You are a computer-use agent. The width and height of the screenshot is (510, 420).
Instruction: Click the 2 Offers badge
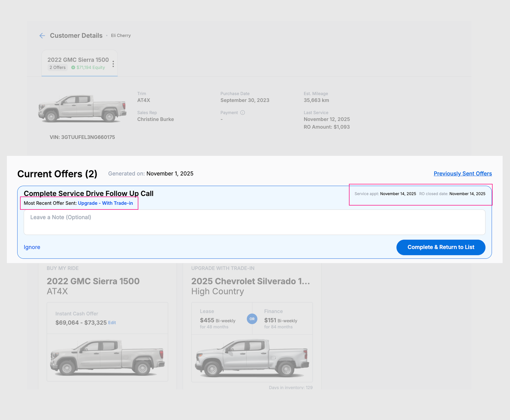[x=58, y=67]
